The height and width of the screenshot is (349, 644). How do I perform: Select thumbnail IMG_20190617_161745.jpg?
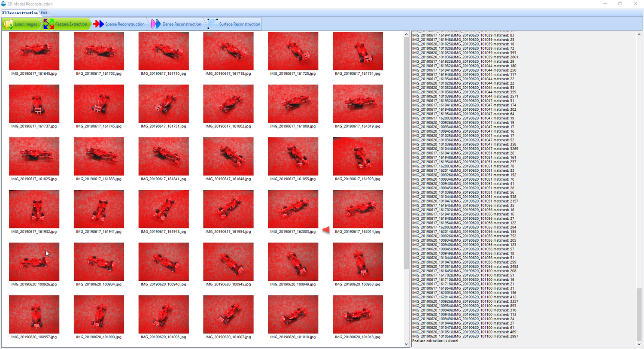click(99, 103)
